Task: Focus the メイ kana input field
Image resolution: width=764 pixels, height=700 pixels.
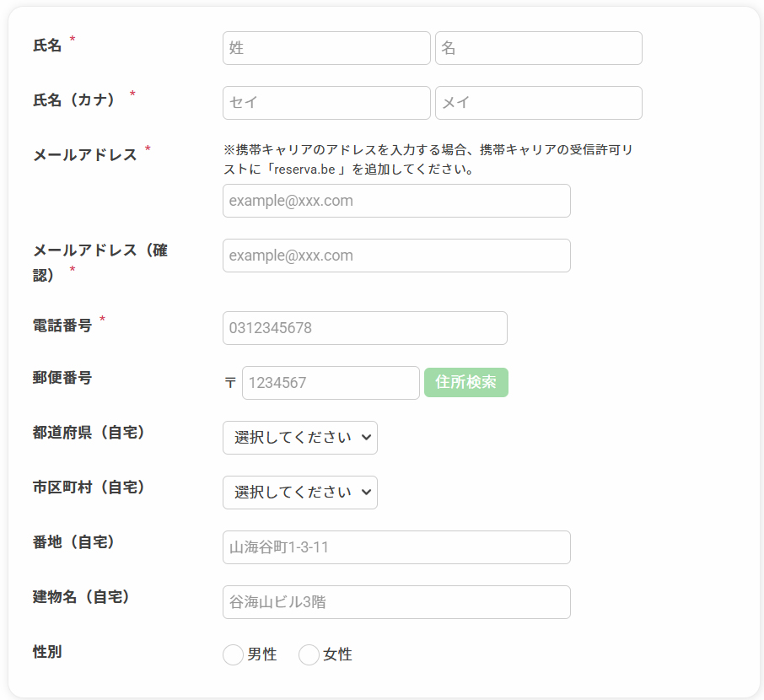Action: pyautogui.click(x=538, y=103)
